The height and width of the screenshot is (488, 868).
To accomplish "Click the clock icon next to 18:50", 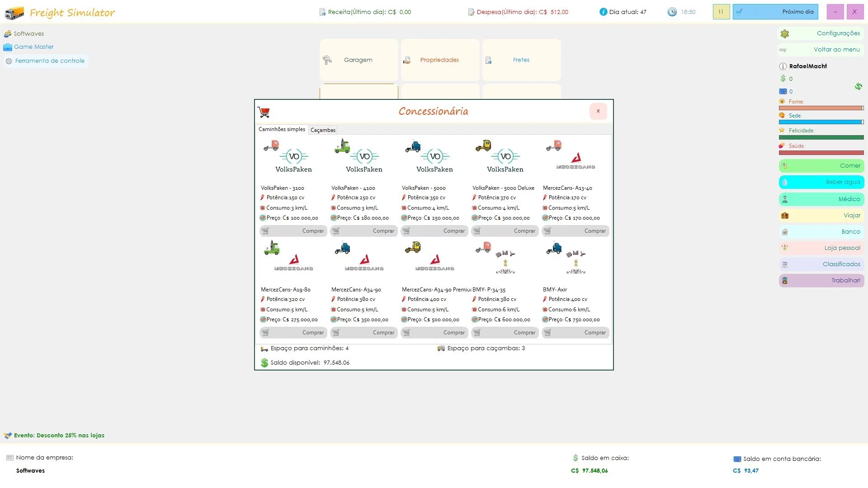I will [x=672, y=12].
